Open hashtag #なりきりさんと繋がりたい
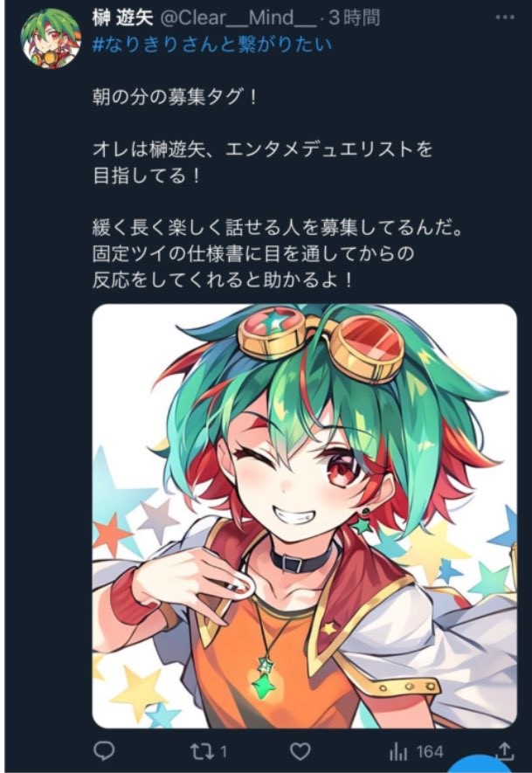Image resolution: width=532 pixels, height=773 pixels. (212, 45)
